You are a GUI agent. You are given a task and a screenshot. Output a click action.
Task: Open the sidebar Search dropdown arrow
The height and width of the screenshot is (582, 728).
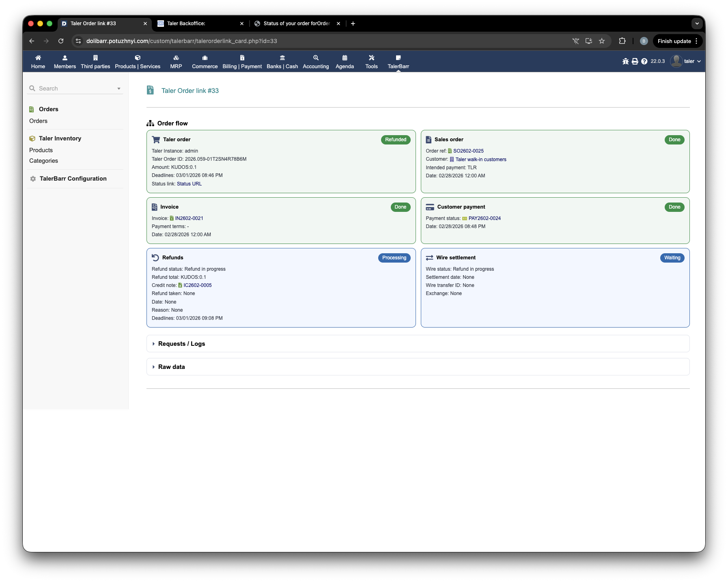click(x=119, y=88)
